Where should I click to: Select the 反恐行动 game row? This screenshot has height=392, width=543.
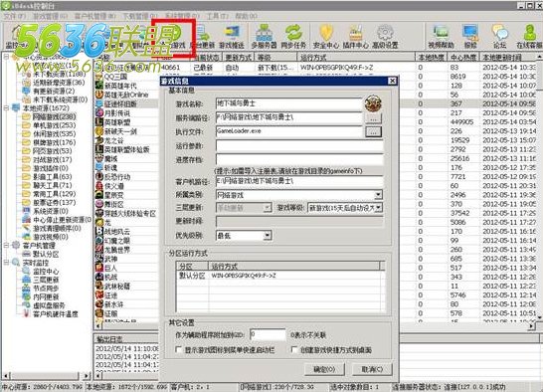(126, 177)
